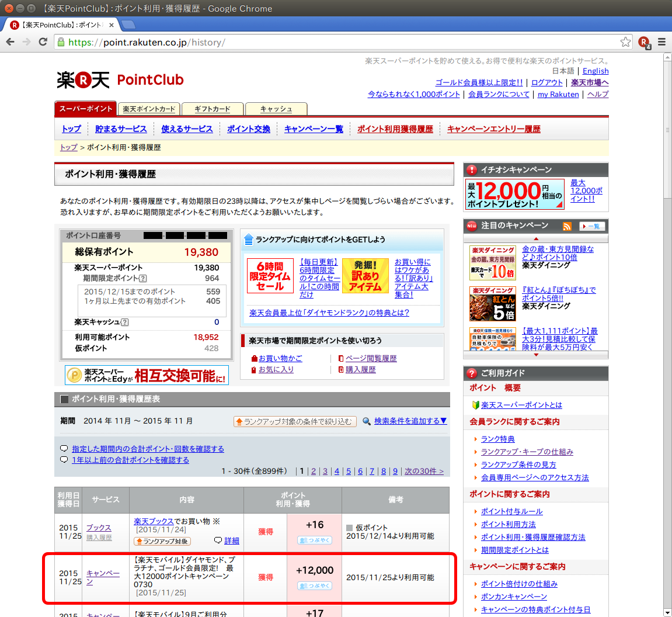Go to page 9 of history
672x617 pixels.
pos(395,471)
